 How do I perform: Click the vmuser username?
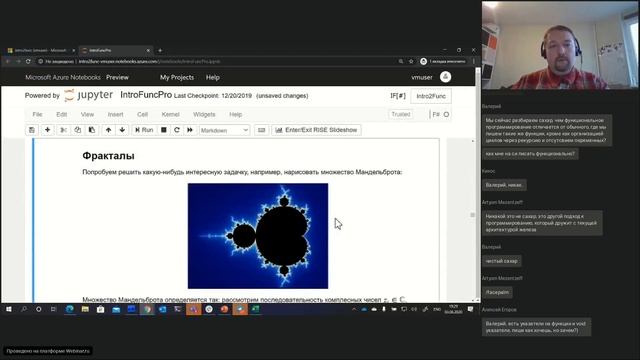tap(422, 77)
